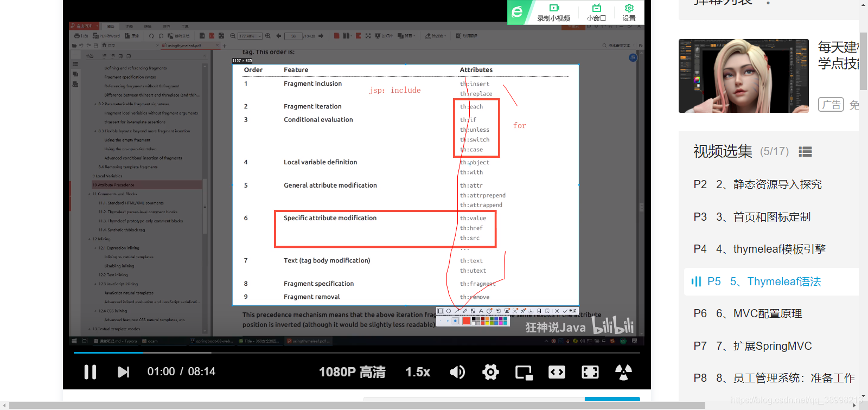Expand '12 Inlining' outline node

90,239
